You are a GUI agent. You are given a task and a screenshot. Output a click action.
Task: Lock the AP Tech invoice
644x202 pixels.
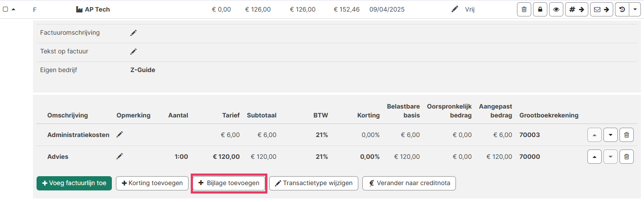click(540, 9)
